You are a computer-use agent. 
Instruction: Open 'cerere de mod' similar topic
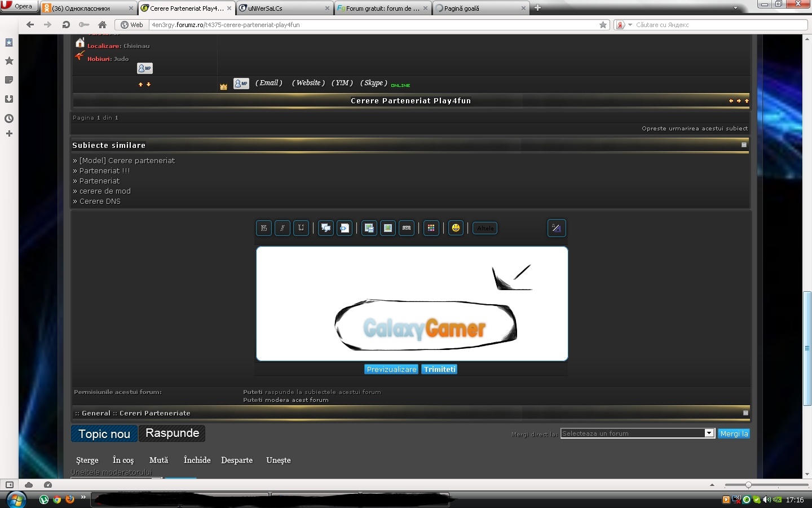click(105, 191)
